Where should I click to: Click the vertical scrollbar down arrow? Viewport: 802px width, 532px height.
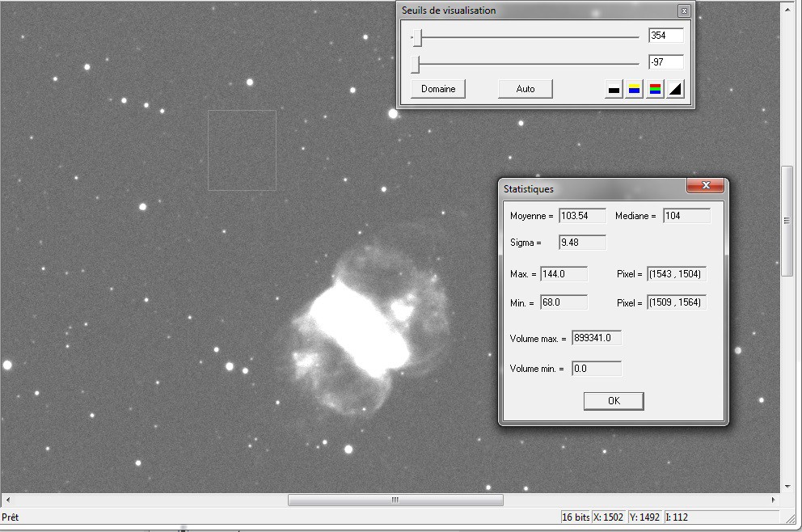click(787, 487)
